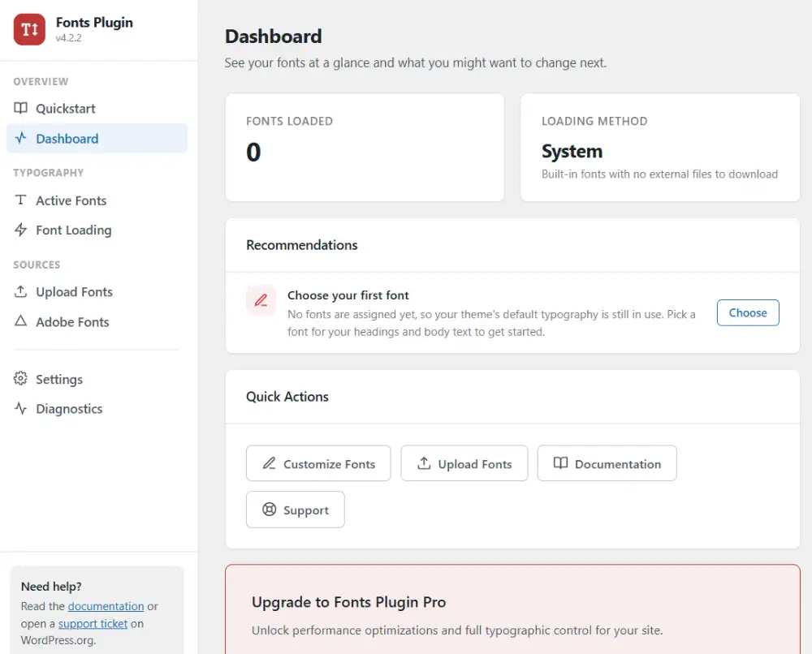Click the LOADING METHOD card label
Image resolution: width=812 pixels, height=654 pixels.
click(x=594, y=121)
